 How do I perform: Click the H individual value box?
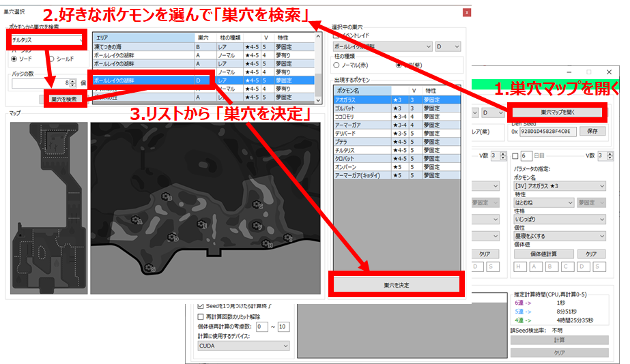(520, 267)
